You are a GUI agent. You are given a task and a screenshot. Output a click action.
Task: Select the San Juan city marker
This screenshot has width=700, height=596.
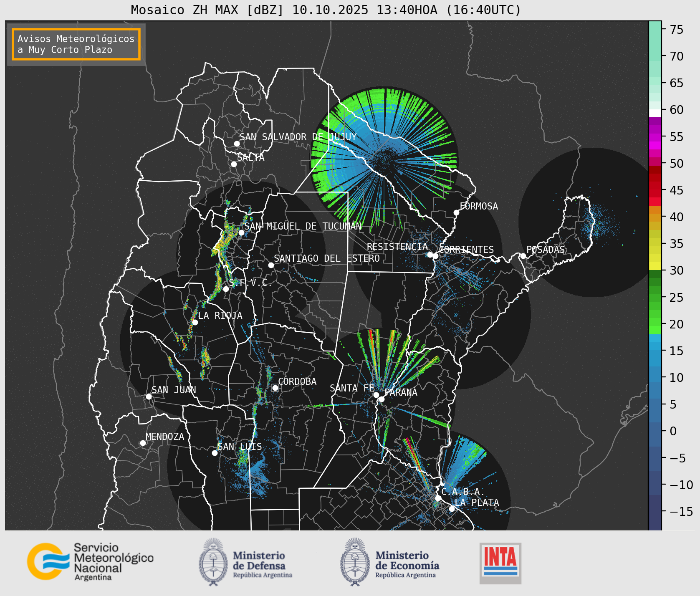(149, 396)
